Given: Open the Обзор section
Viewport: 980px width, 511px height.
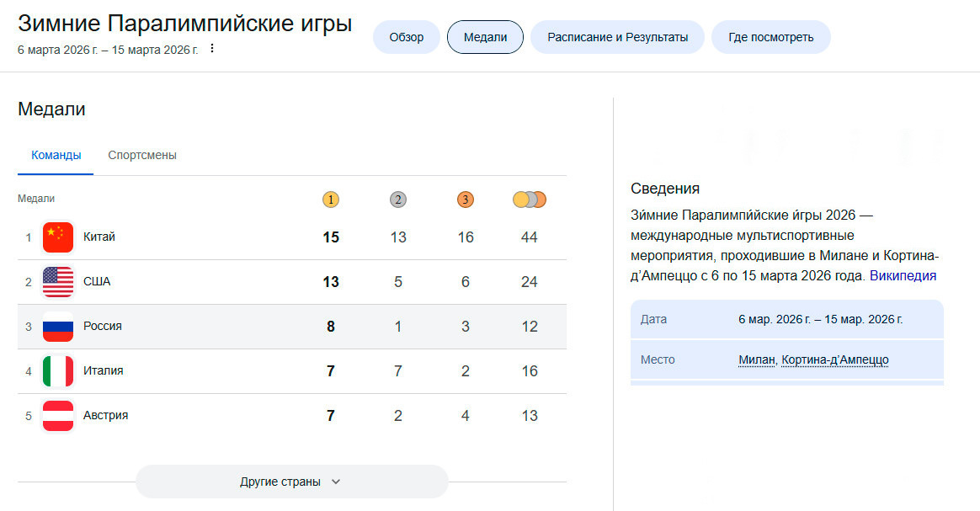Looking at the screenshot, I should coord(406,37).
